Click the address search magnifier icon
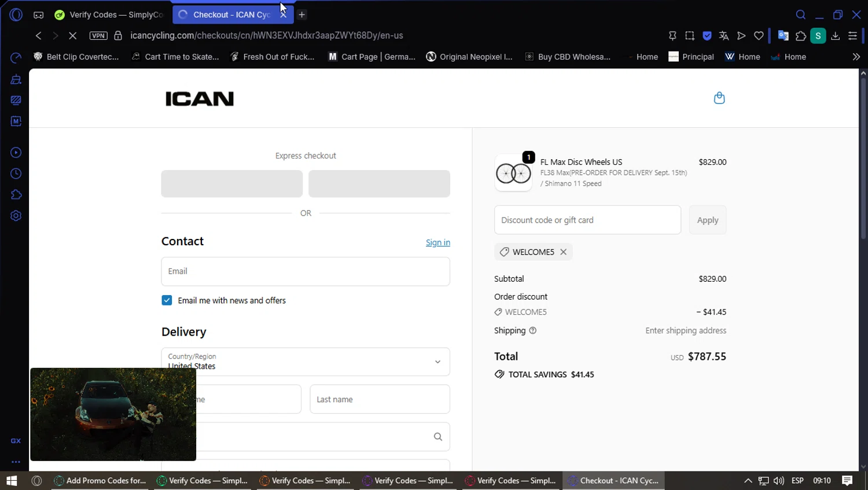Screen dimensions: 868x490 438,437
